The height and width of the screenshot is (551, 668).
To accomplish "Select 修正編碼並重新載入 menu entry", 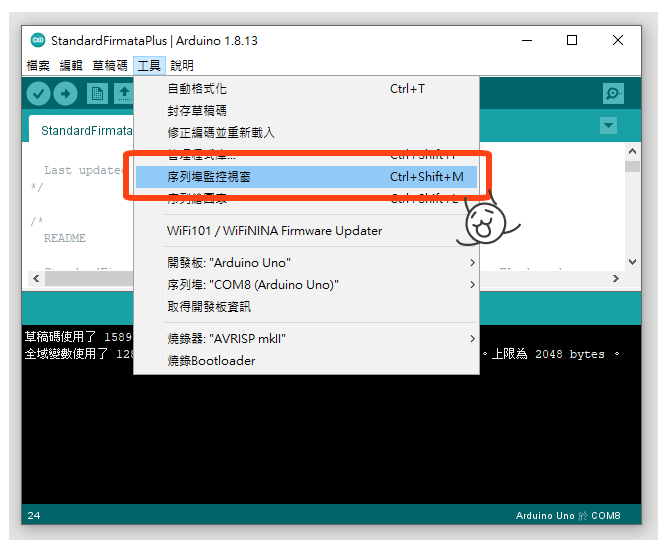I will coord(306,133).
